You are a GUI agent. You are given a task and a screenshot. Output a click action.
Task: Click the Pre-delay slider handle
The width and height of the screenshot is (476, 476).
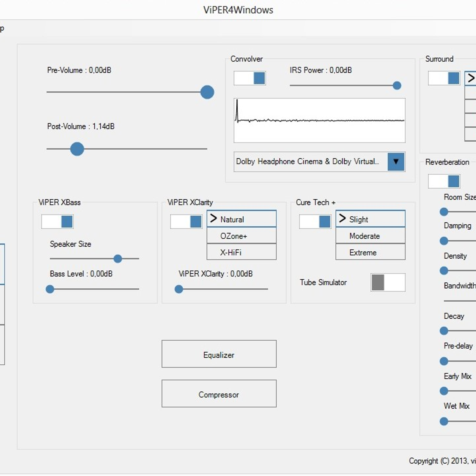pos(444,361)
